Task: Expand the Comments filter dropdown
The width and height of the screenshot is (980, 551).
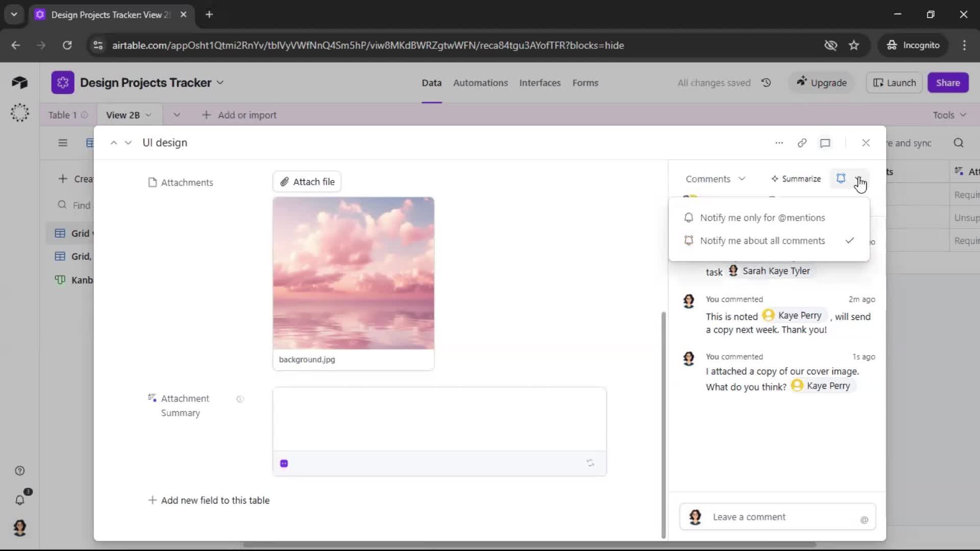Action: 716,179
